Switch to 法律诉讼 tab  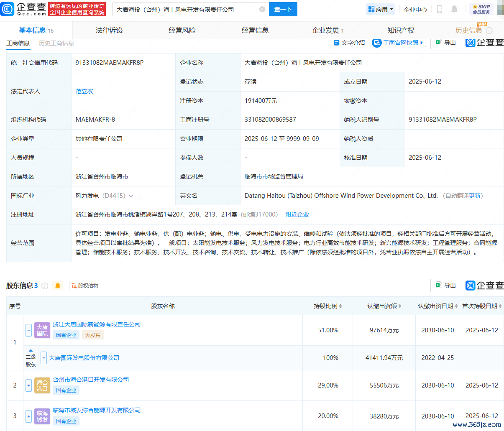click(109, 30)
